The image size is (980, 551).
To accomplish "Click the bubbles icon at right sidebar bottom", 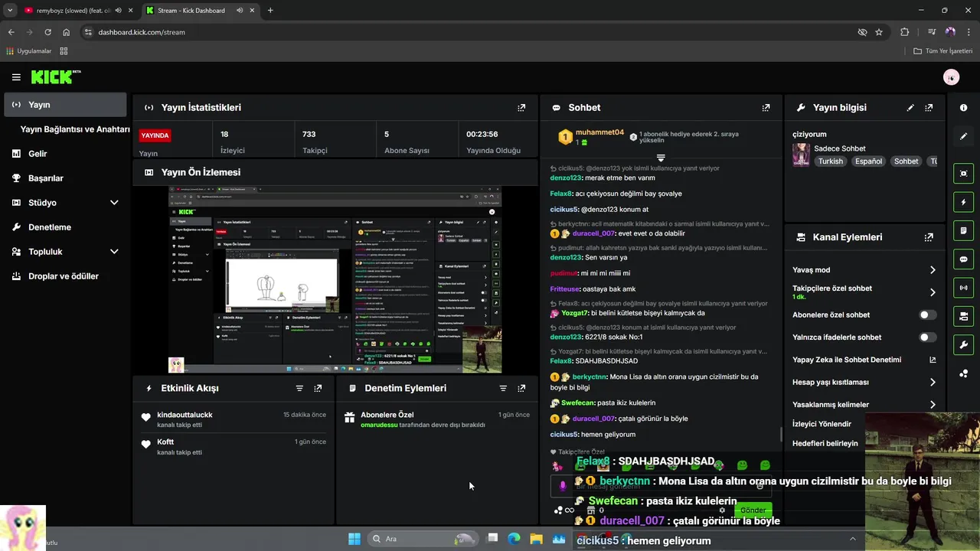I will click(964, 373).
